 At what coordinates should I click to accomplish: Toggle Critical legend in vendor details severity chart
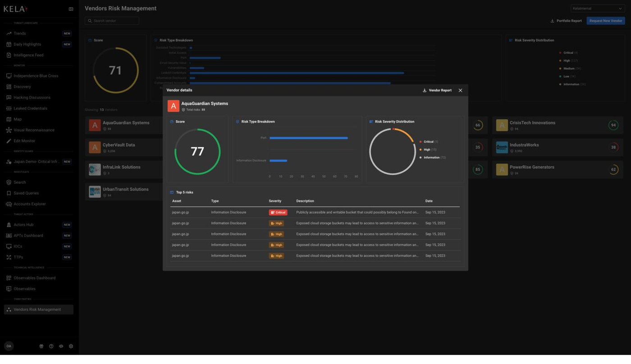429,141
